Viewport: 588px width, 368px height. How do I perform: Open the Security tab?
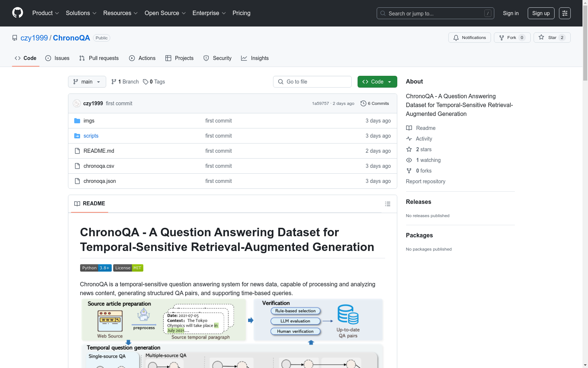218,58
